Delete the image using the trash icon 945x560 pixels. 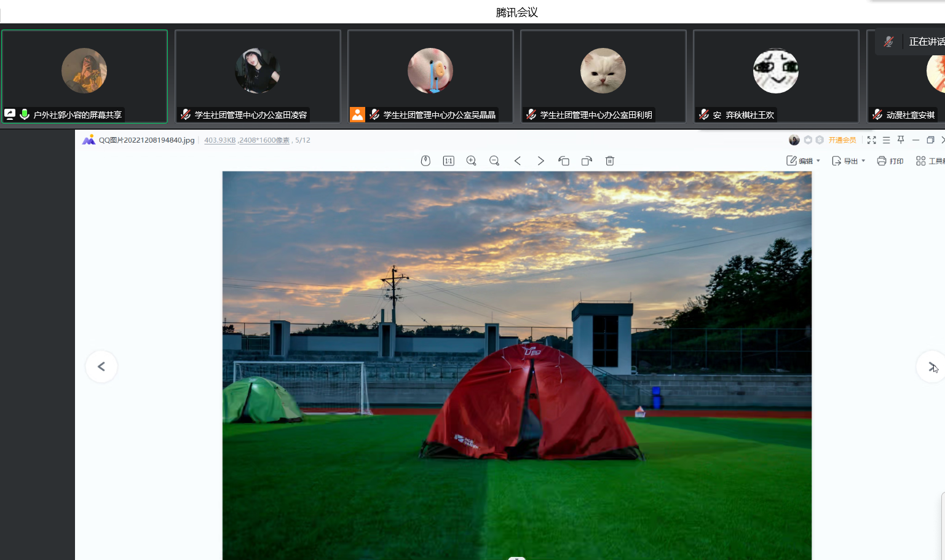click(610, 161)
